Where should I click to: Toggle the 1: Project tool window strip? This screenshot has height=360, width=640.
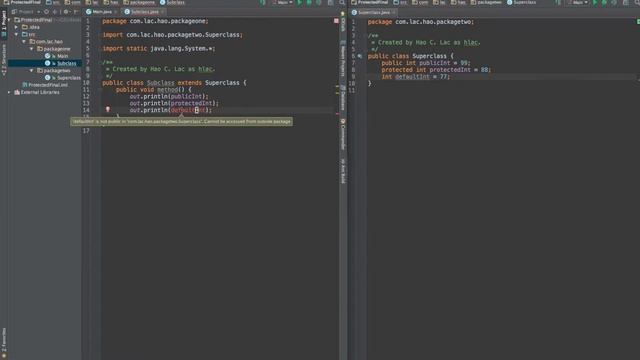click(4, 23)
